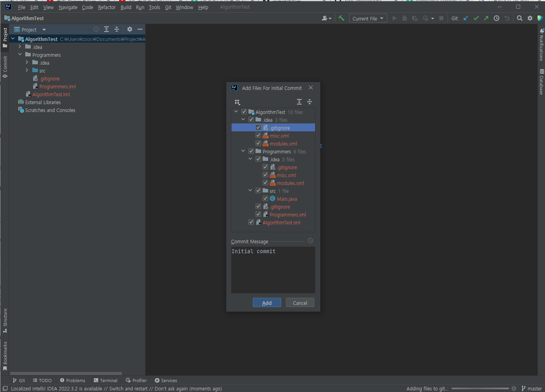Open the Services tool window tab
This screenshot has width=545, height=392.
coord(166,381)
